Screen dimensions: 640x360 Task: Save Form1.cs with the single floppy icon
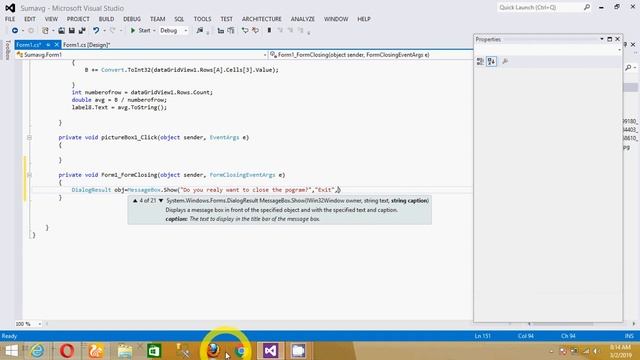coord(71,31)
